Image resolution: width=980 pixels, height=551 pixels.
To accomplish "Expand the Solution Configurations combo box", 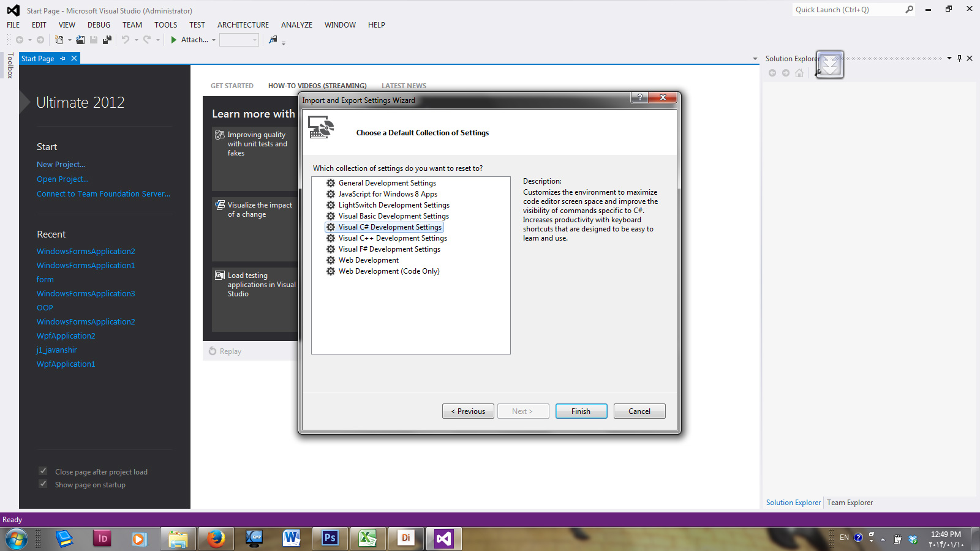I will pos(255,40).
